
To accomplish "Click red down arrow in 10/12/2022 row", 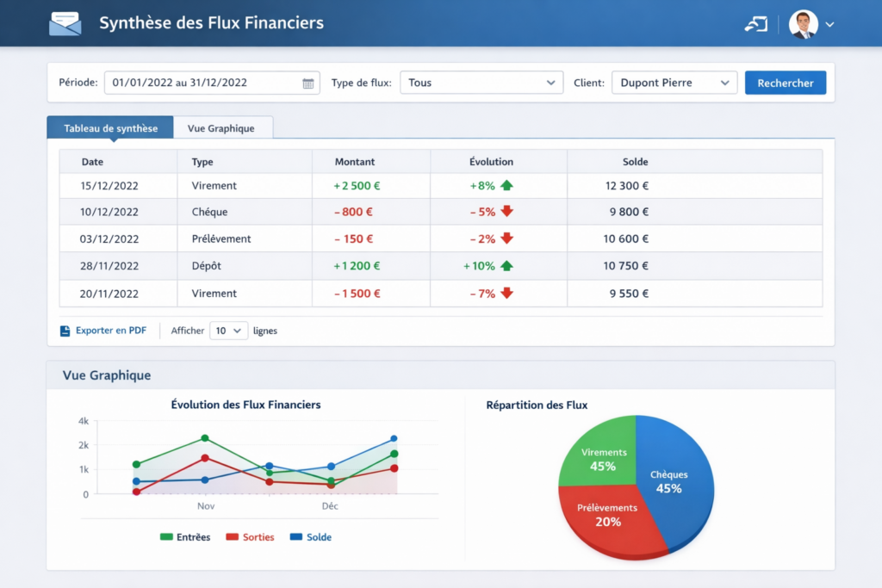I will (506, 212).
